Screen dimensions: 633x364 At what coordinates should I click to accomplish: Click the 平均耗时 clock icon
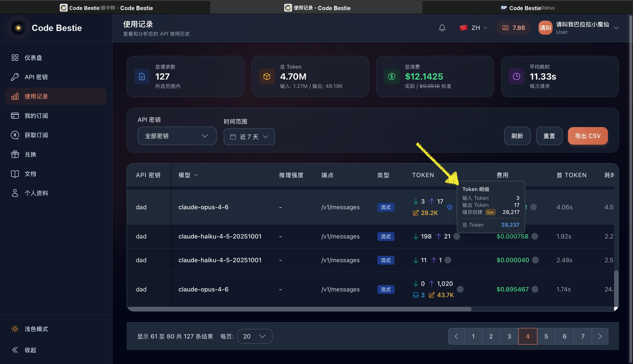point(516,76)
